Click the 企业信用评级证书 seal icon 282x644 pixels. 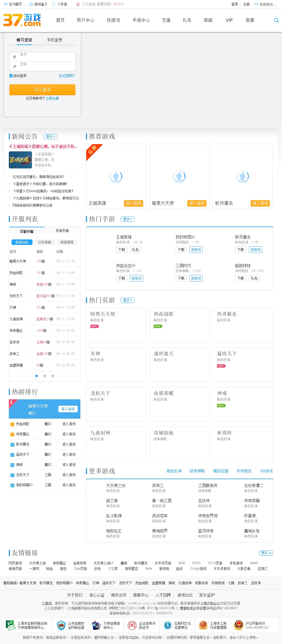click(132, 625)
